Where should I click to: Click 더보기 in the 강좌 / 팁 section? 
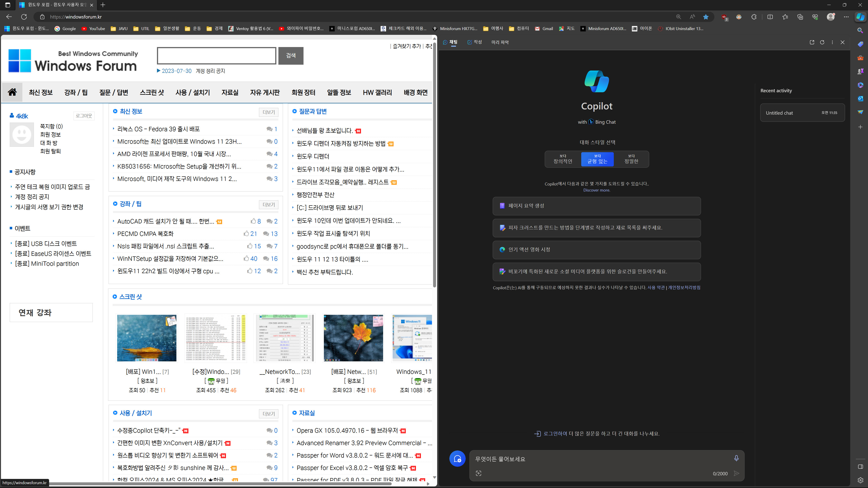coord(268,205)
